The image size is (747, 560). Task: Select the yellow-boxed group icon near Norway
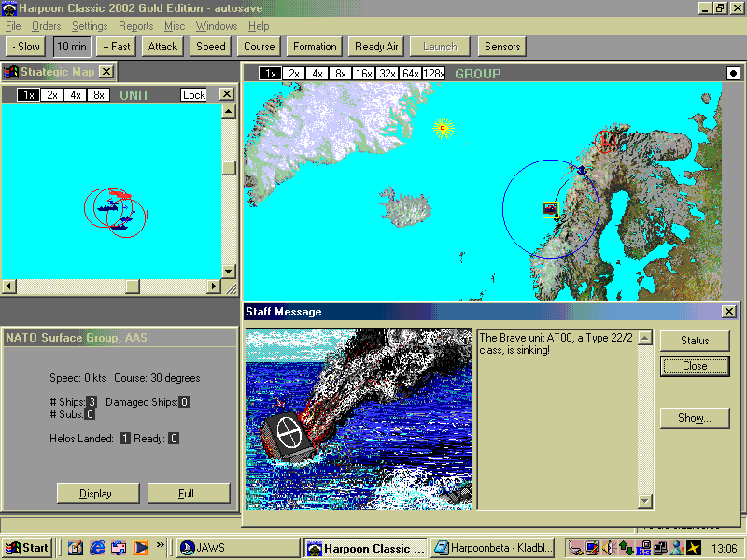550,209
